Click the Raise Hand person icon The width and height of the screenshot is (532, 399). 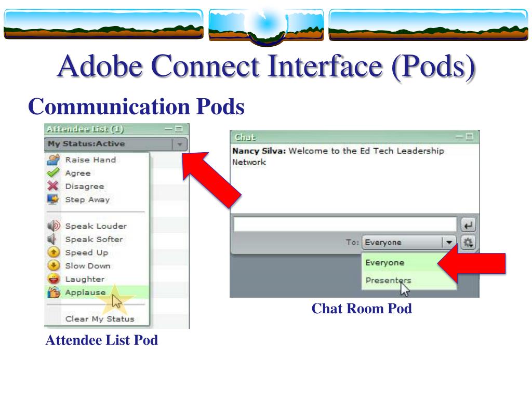pyautogui.click(x=54, y=159)
